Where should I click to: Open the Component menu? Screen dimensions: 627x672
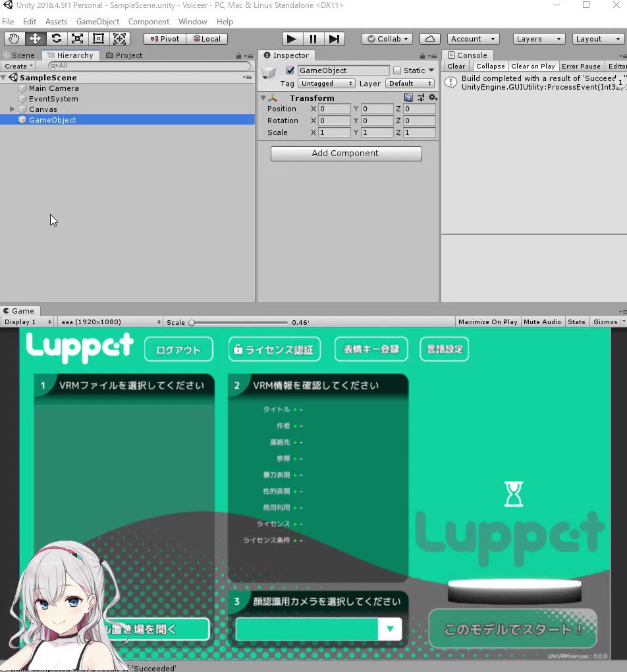[x=149, y=22]
